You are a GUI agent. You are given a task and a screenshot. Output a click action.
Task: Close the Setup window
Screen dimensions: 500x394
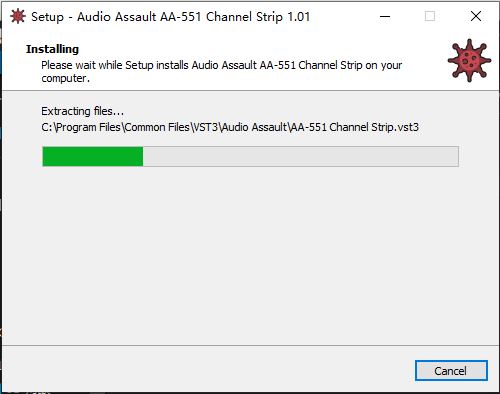tap(476, 16)
